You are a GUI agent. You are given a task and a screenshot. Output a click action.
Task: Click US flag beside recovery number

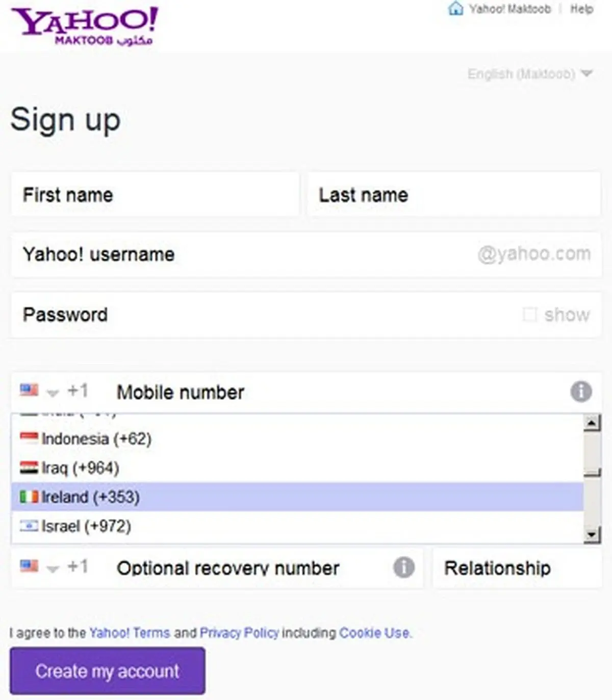tap(29, 566)
